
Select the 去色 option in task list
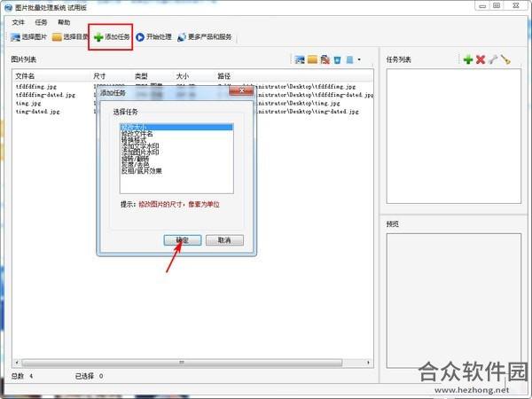pos(135,165)
